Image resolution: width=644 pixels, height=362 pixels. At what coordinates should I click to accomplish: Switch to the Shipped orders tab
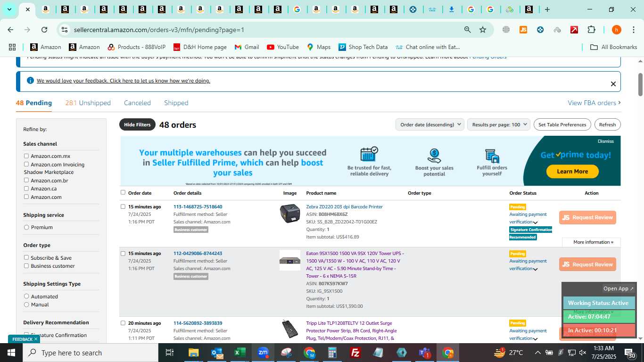(x=176, y=103)
